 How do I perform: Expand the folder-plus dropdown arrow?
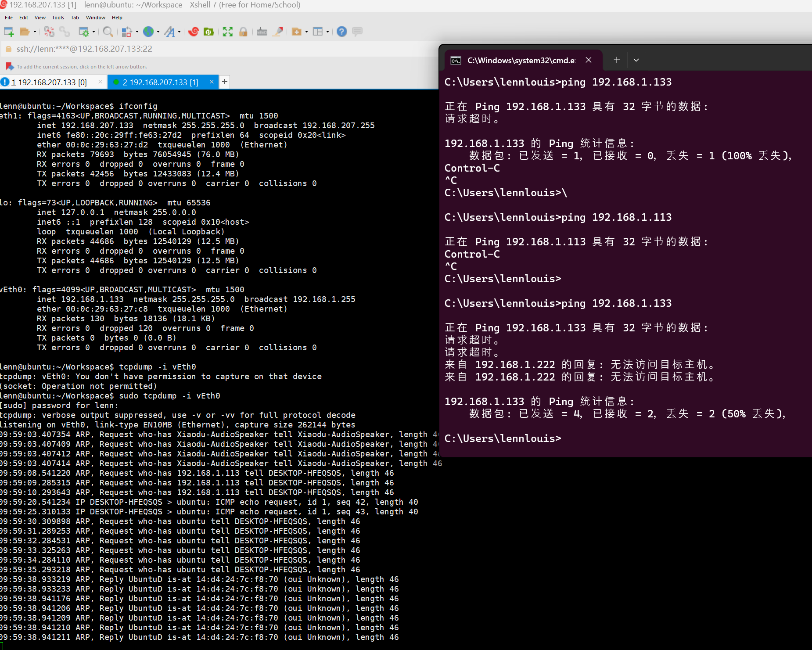pyautogui.click(x=306, y=32)
